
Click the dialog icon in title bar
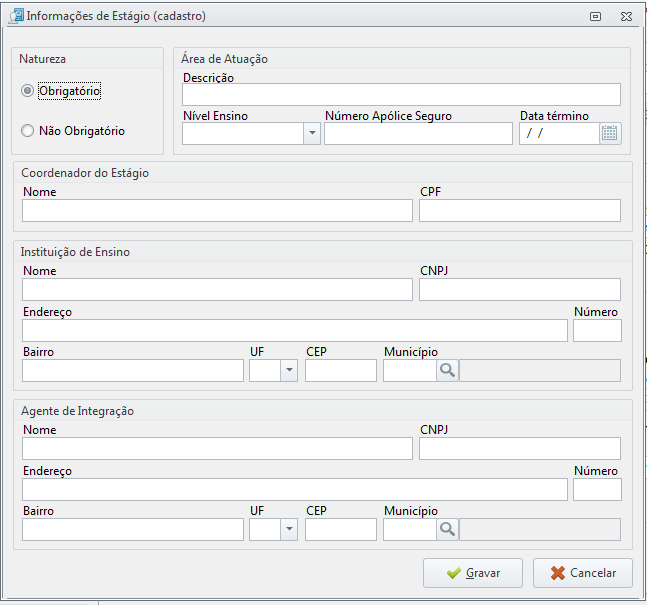[x=17, y=16]
